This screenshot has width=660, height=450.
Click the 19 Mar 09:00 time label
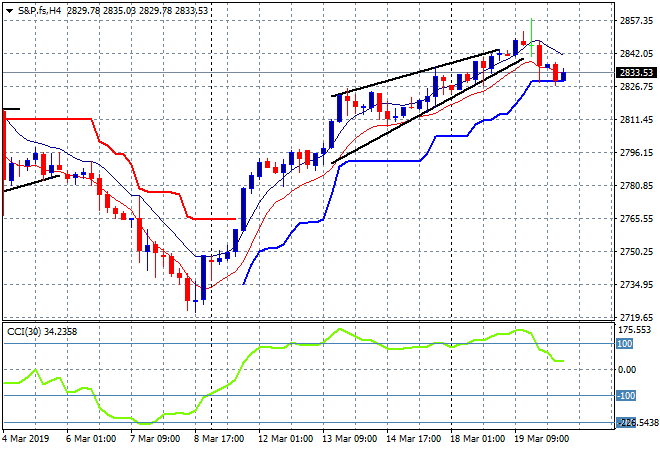(x=541, y=439)
